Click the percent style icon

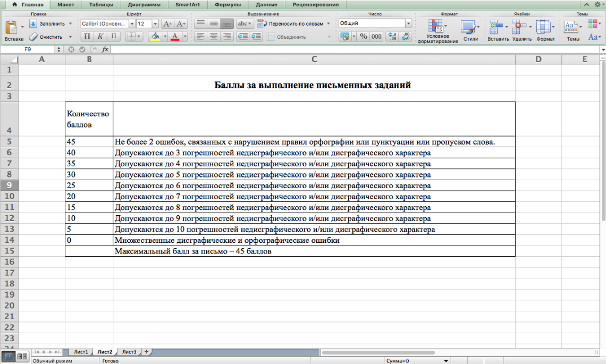(x=364, y=37)
